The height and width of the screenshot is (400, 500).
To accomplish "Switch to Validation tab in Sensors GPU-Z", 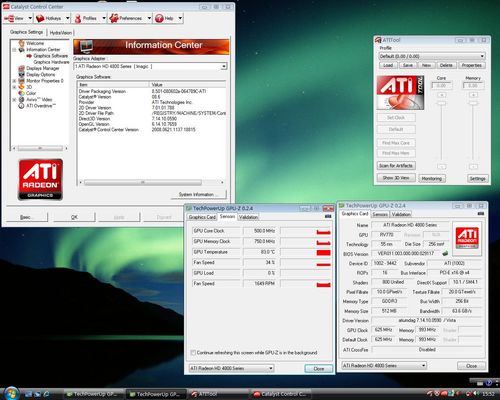I will pyautogui.click(x=248, y=217).
